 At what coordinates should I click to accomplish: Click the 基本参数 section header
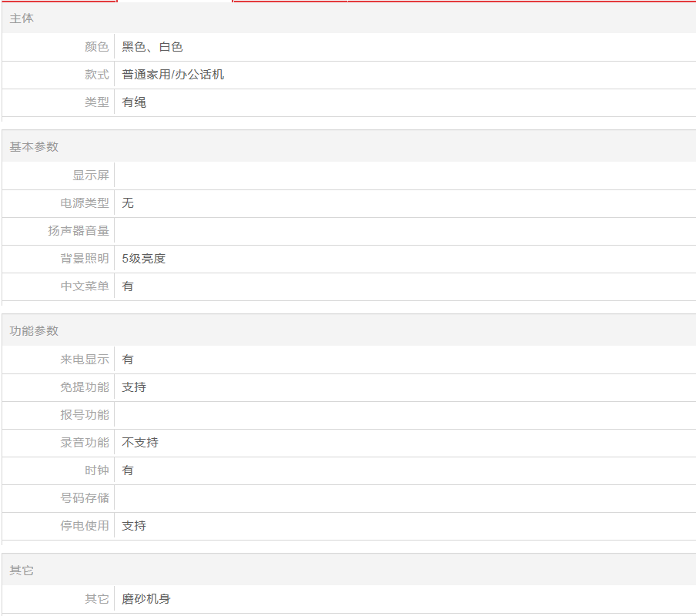click(34, 147)
